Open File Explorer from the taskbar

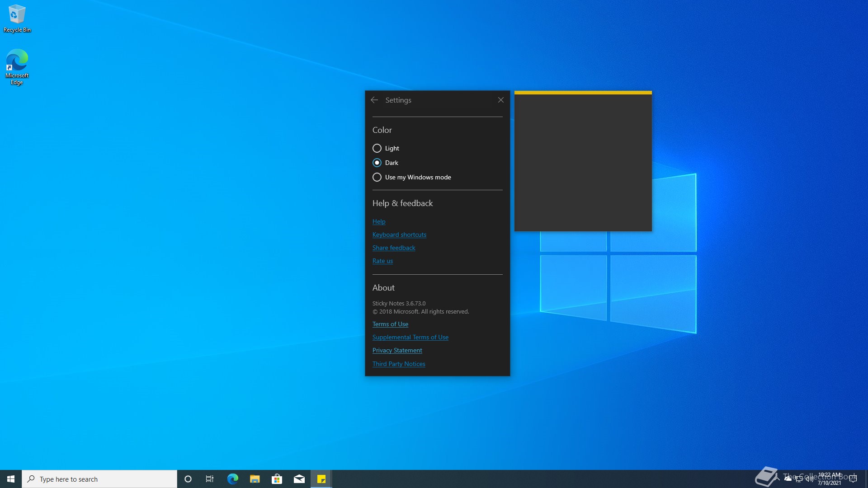coord(255,479)
